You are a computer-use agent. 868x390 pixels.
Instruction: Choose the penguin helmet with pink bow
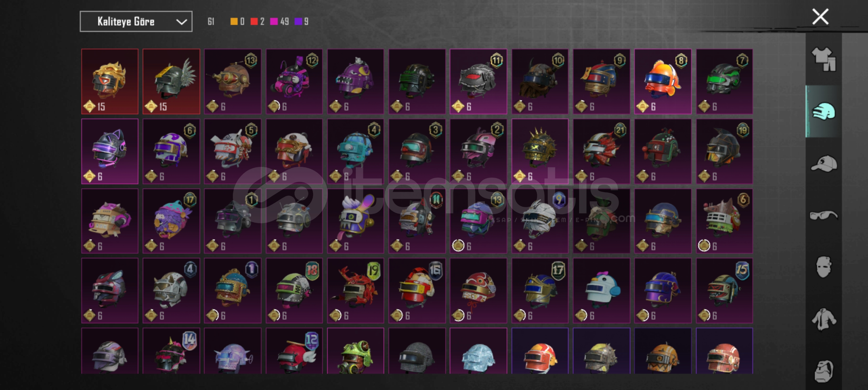click(602, 290)
